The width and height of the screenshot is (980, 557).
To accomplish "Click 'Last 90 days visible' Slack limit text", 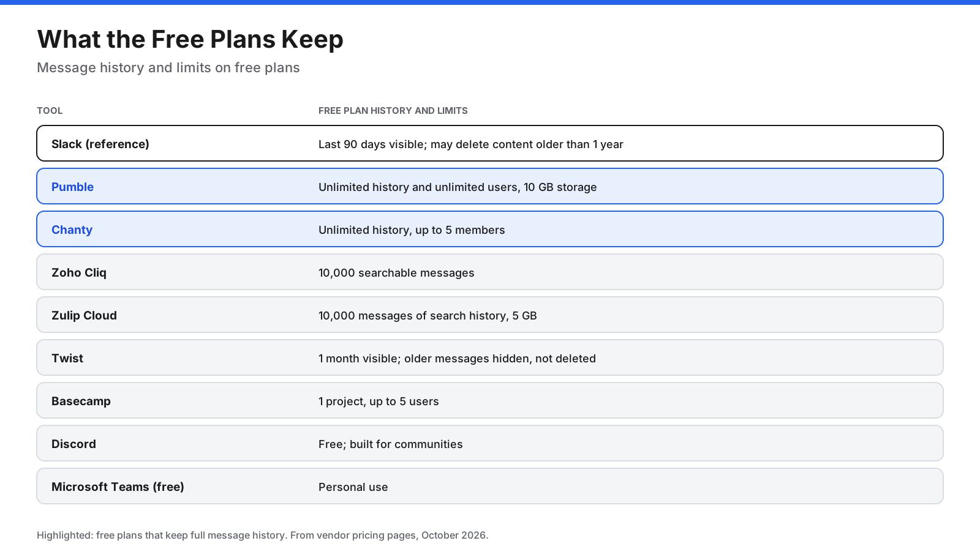I will point(371,144).
